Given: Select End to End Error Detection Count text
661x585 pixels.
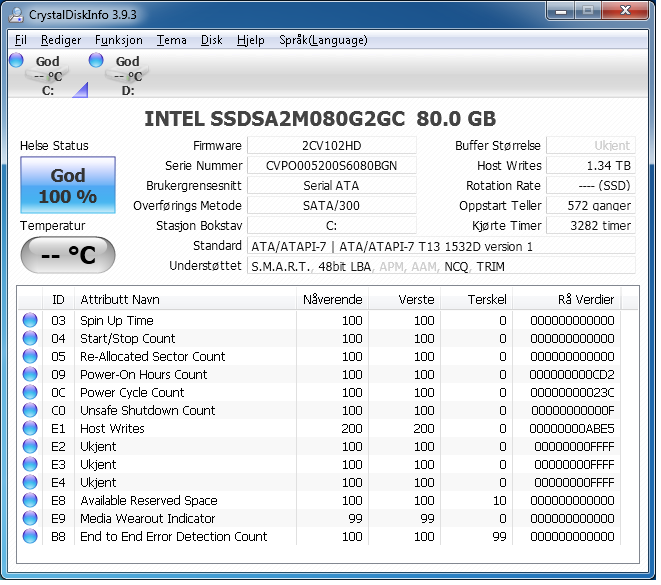Looking at the screenshot, I should click(x=174, y=536).
